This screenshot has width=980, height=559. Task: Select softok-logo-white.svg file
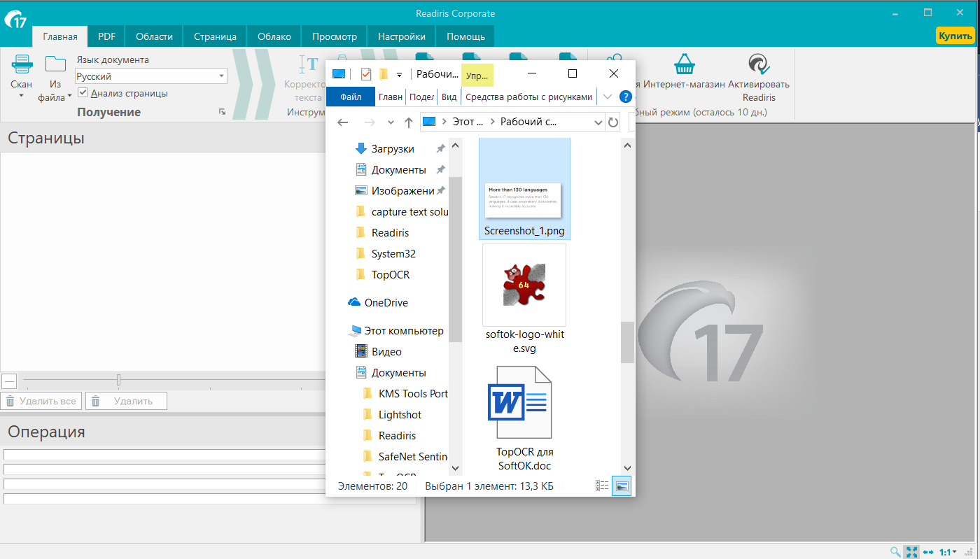[524, 299]
